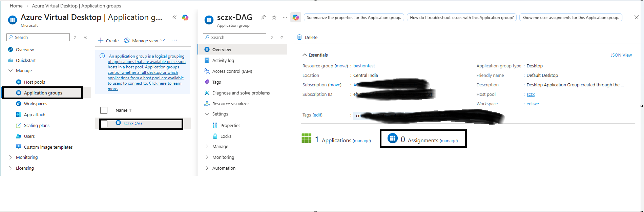The width and height of the screenshot is (644, 212).
Task: Select Application groups menu item
Action: [43, 93]
